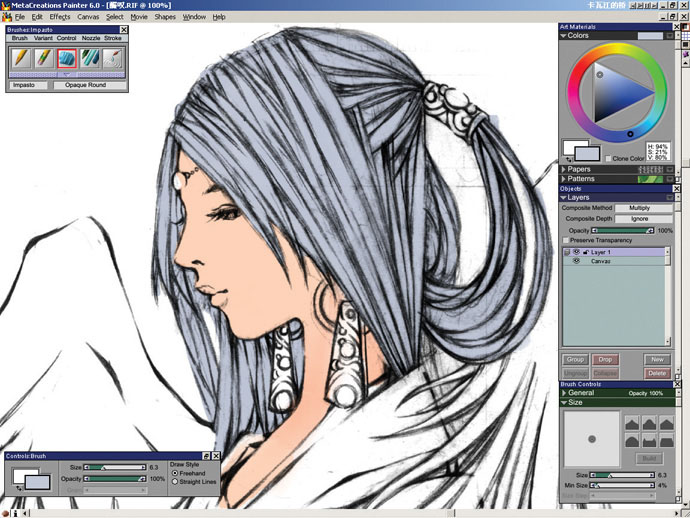Open the Brush menu in Brushes palette
This screenshot has width=690, height=518.
19,38
